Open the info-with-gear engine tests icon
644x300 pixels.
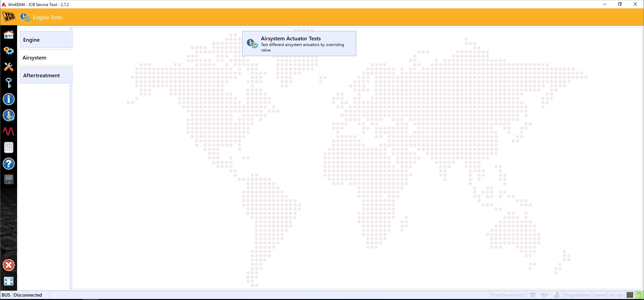coord(9,115)
